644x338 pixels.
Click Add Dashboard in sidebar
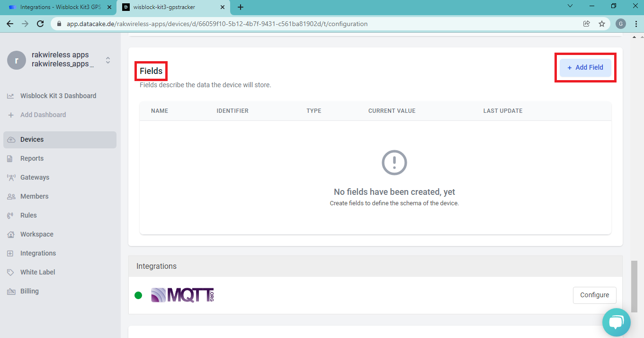click(x=43, y=115)
